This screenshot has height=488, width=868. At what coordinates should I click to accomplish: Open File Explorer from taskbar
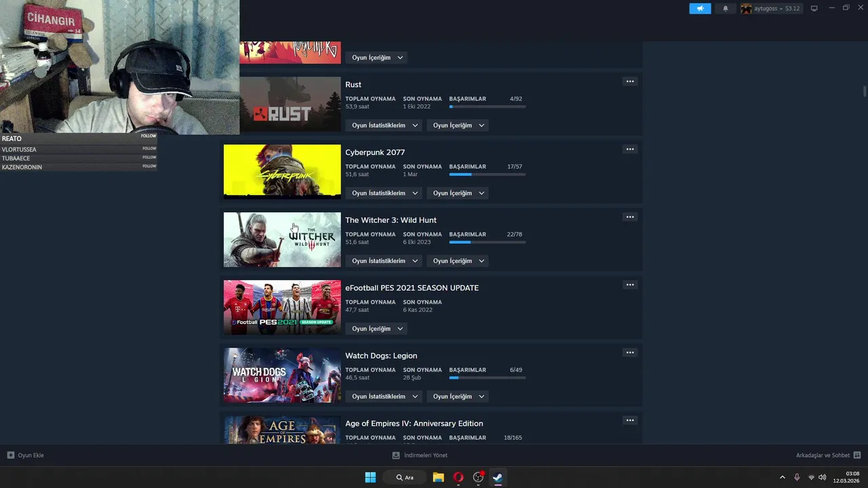[438, 477]
